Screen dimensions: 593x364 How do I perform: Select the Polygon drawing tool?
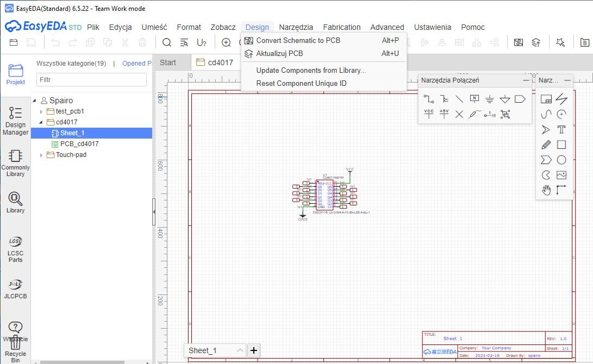tap(546, 160)
